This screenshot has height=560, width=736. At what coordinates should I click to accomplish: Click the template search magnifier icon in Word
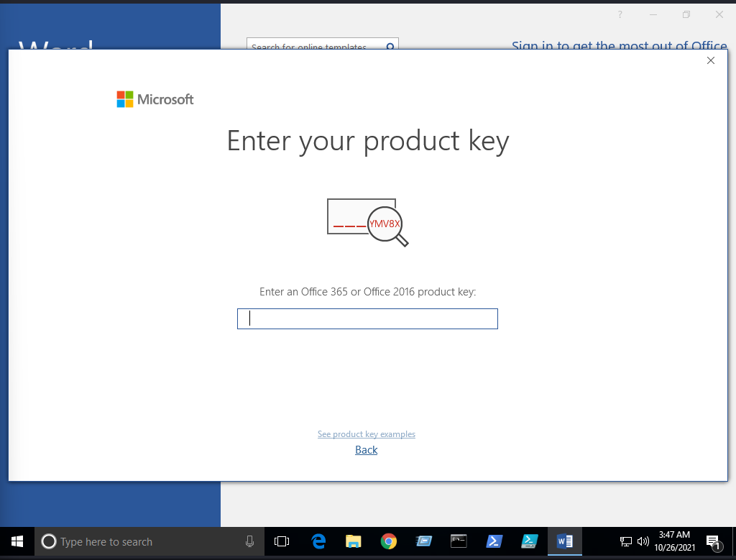pos(390,46)
